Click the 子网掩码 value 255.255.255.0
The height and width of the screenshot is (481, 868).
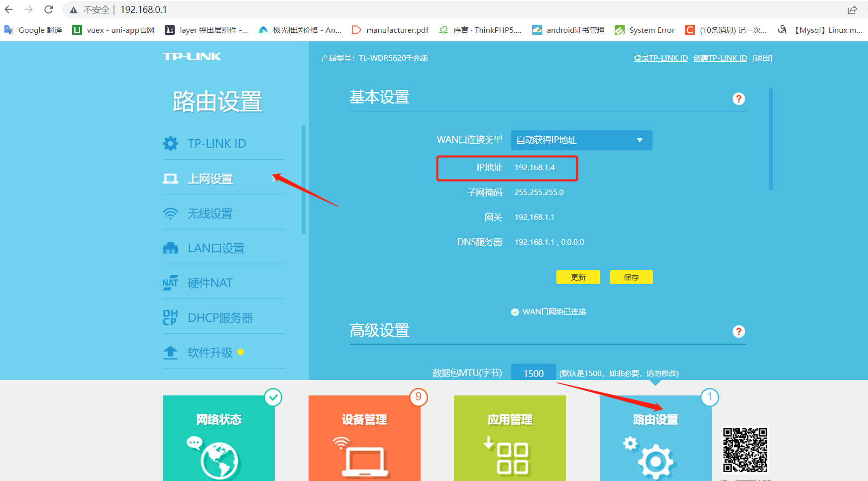(x=539, y=192)
